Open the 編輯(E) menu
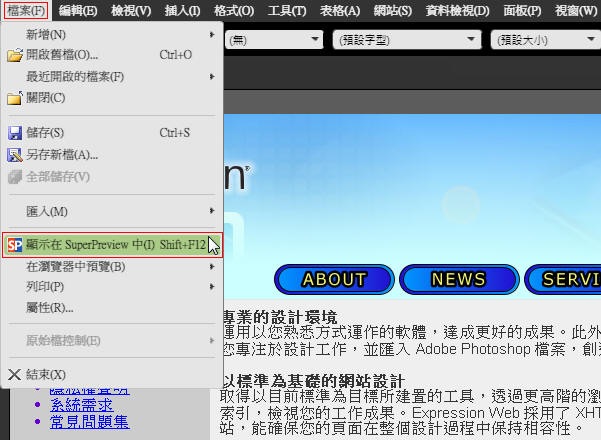 [78, 10]
